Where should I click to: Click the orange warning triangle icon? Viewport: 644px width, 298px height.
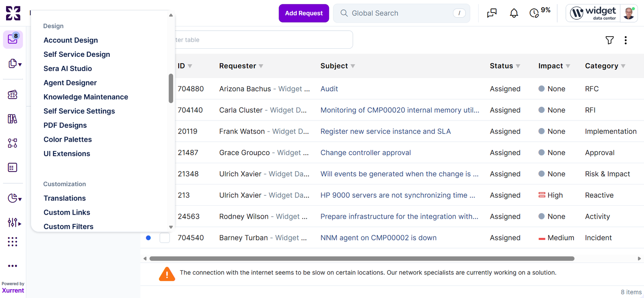(167, 274)
